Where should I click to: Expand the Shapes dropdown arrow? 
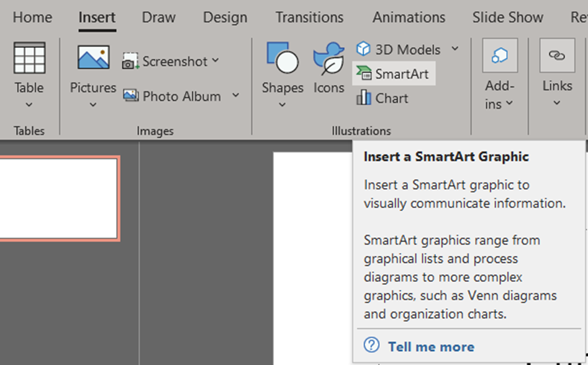pyautogui.click(x=283, y=105)
